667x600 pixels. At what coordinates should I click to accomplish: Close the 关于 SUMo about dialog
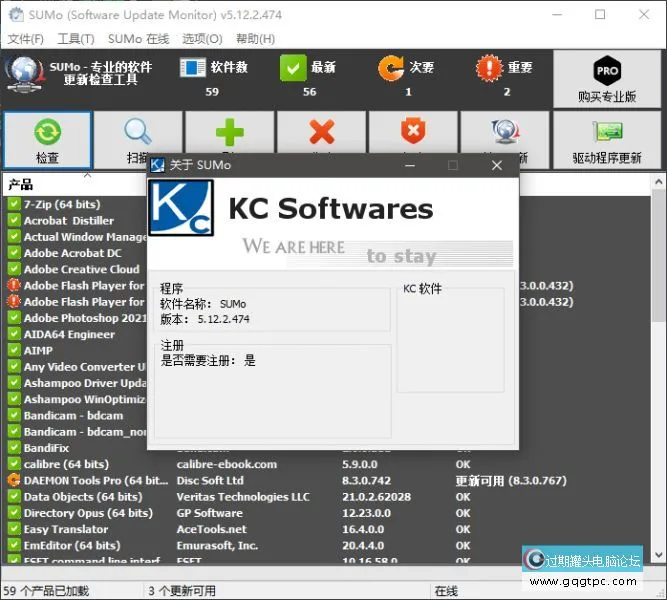click(497, 165)
